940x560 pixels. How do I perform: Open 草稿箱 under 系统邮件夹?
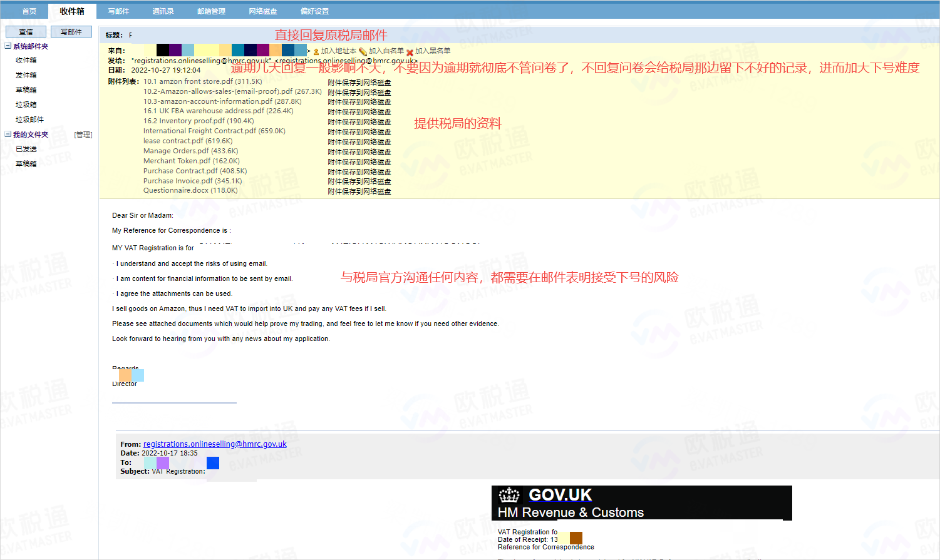[x=26, y=90]
